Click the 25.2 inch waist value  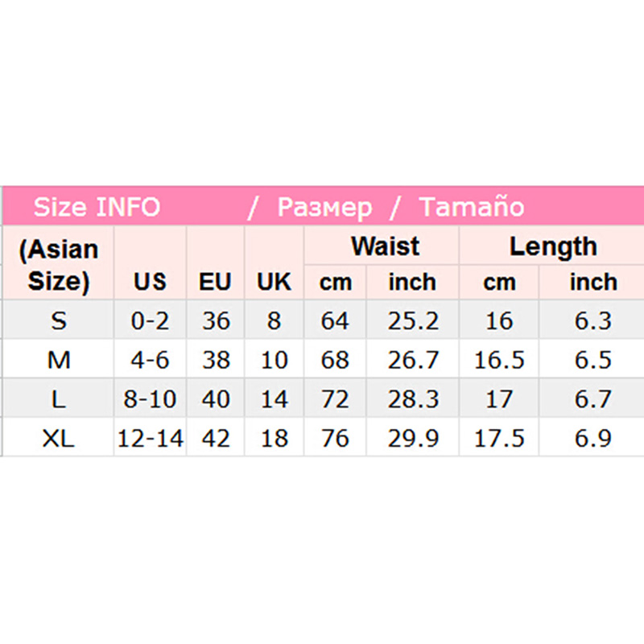[412, 320]
